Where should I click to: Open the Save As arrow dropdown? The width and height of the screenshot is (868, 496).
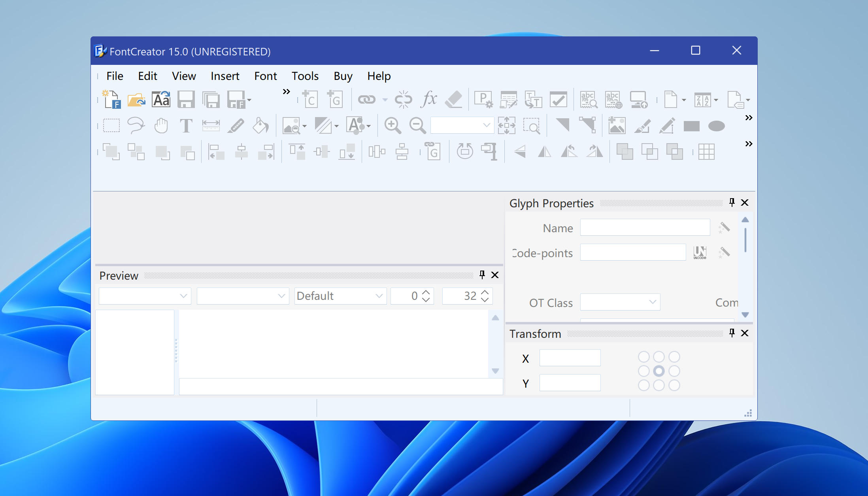[x=249, y=100]
